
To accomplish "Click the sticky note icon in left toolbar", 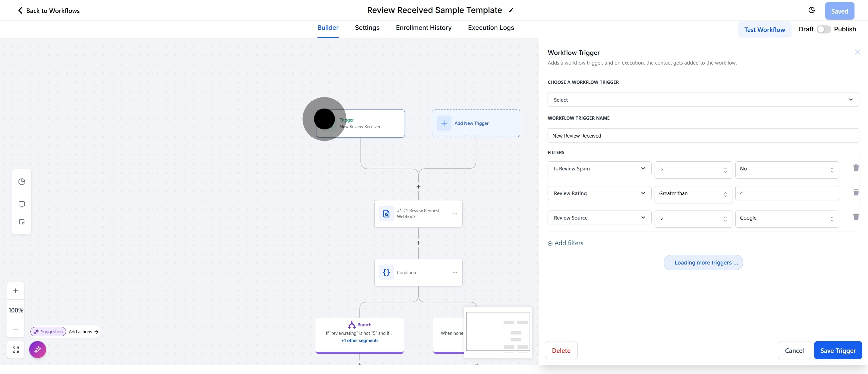I will coord(22,222).
